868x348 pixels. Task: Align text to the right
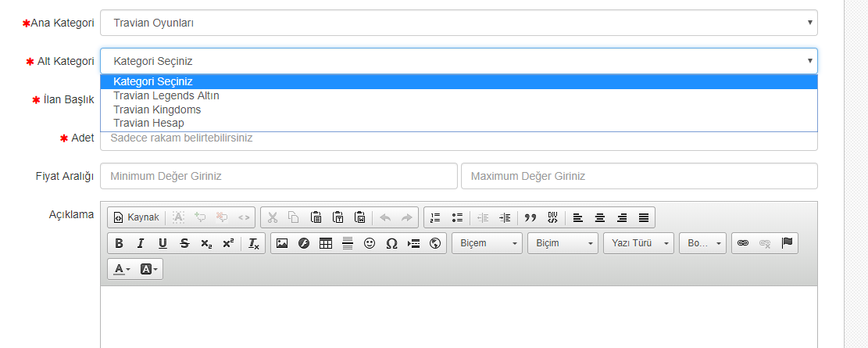pyautogui.click(x=622, y=217)
